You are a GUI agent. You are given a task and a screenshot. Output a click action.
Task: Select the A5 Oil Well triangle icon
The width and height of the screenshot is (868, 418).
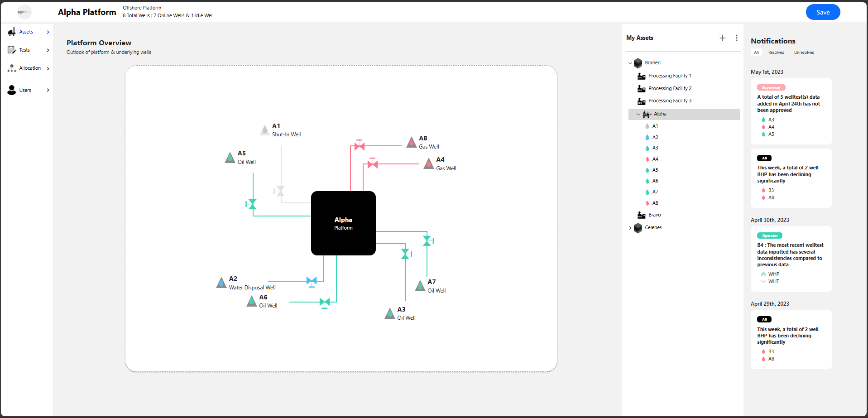(230, 158)
